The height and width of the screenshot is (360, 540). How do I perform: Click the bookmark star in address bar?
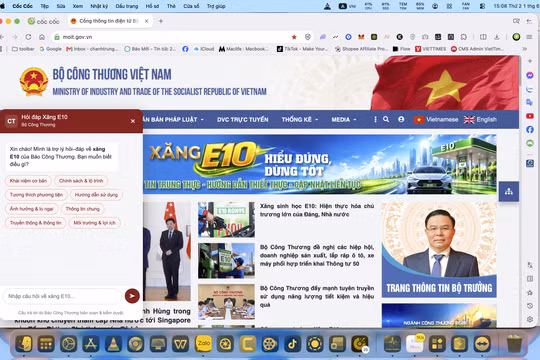click(294, 37)
